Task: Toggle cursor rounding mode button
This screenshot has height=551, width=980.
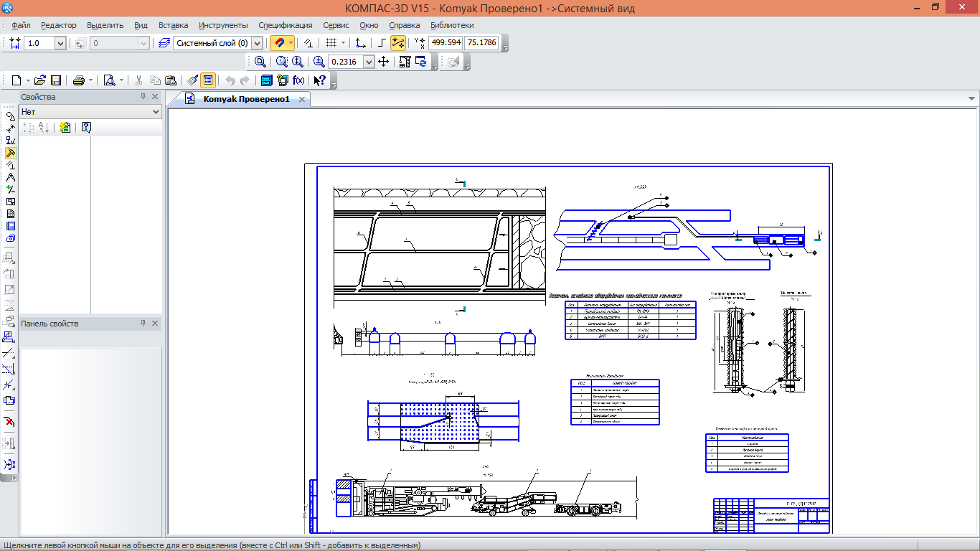Action: [x=398, y=43]
